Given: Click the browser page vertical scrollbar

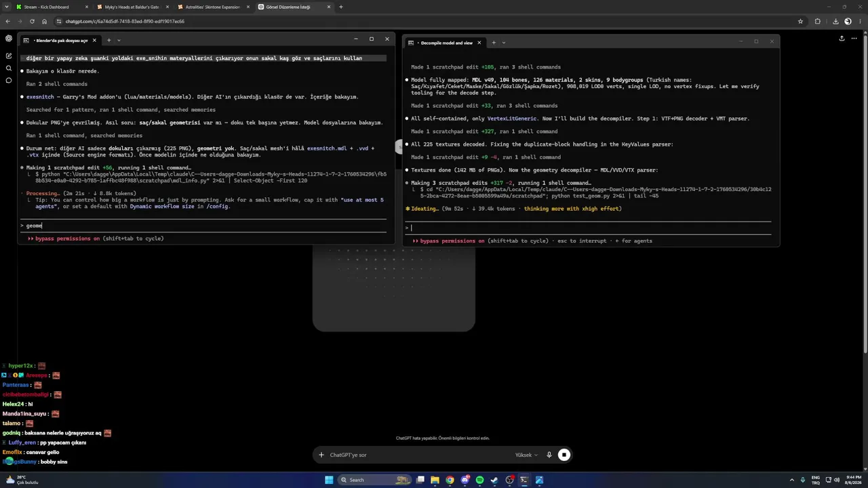Looking at the screenshot, I should click(864, 193).
